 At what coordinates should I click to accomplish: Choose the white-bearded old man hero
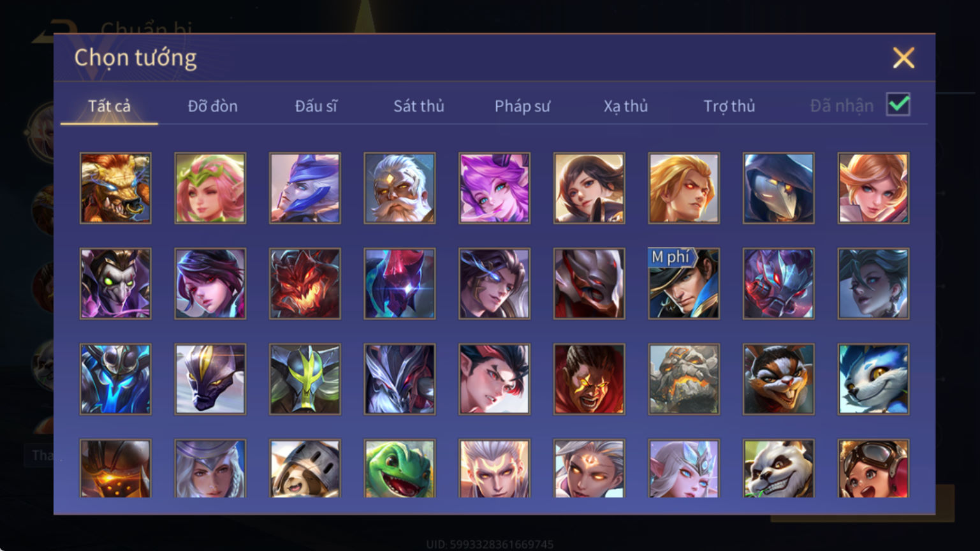tap(400, 188)
